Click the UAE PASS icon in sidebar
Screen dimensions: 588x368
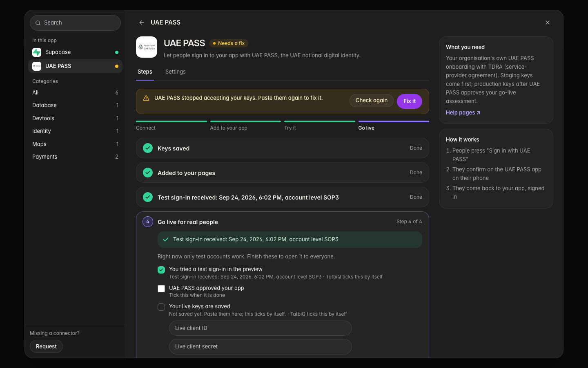point(37,66)
